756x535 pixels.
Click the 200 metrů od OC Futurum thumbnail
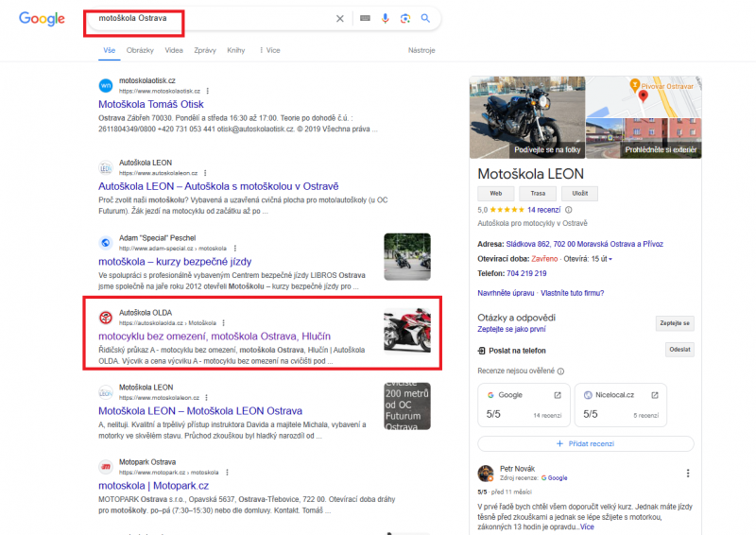pos(407,406)
